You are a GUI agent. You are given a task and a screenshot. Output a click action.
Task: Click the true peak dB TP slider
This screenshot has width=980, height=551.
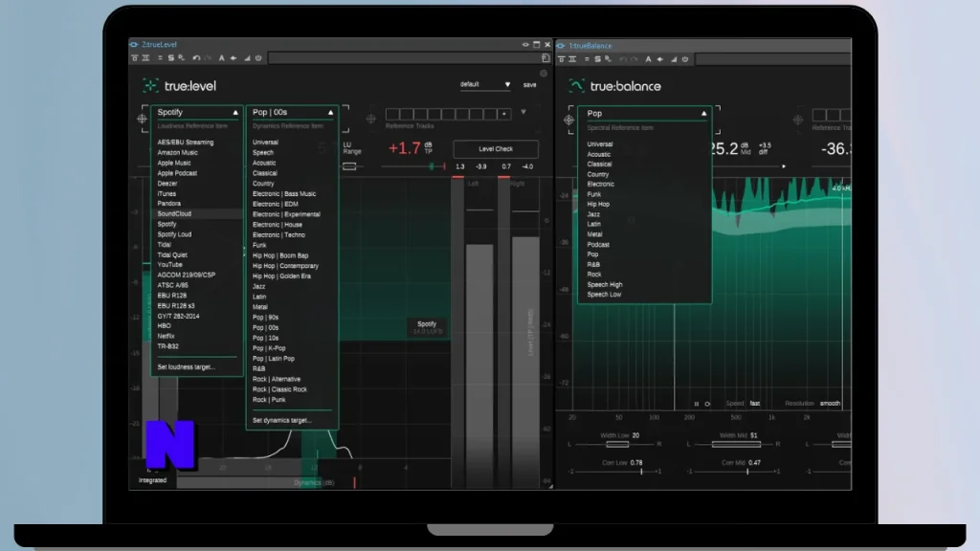[413, 166]
